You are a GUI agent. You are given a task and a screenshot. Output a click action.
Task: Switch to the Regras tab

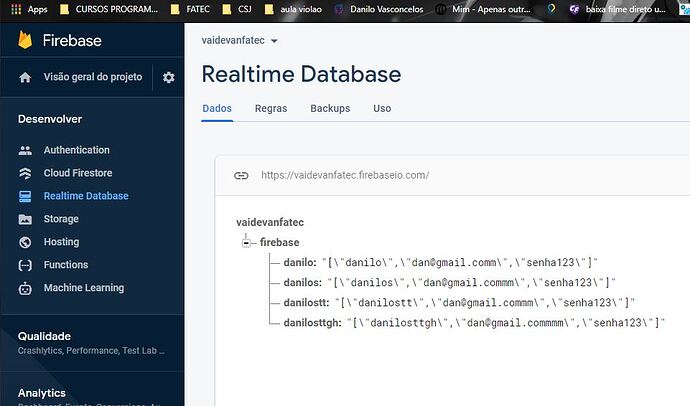[270, 108]
